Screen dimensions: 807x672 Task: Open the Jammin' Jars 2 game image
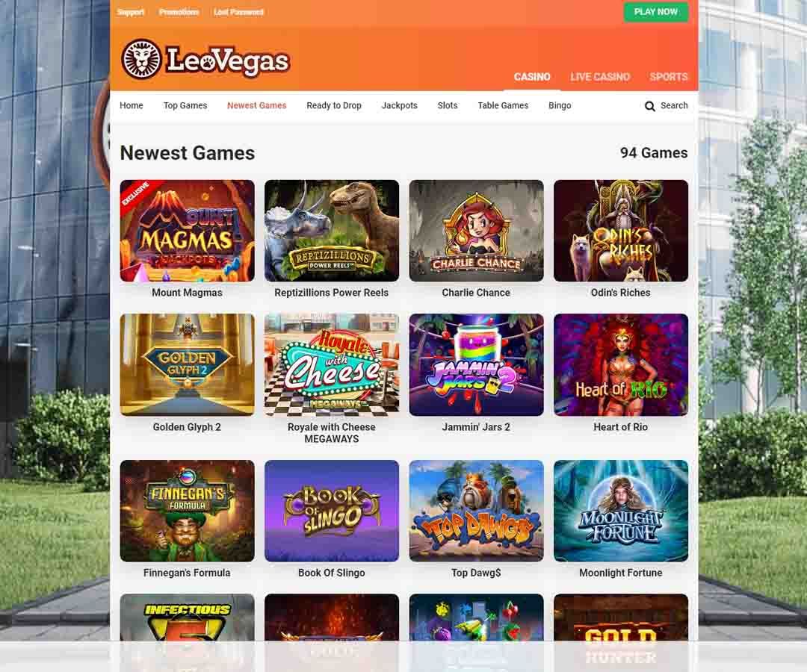476,364
